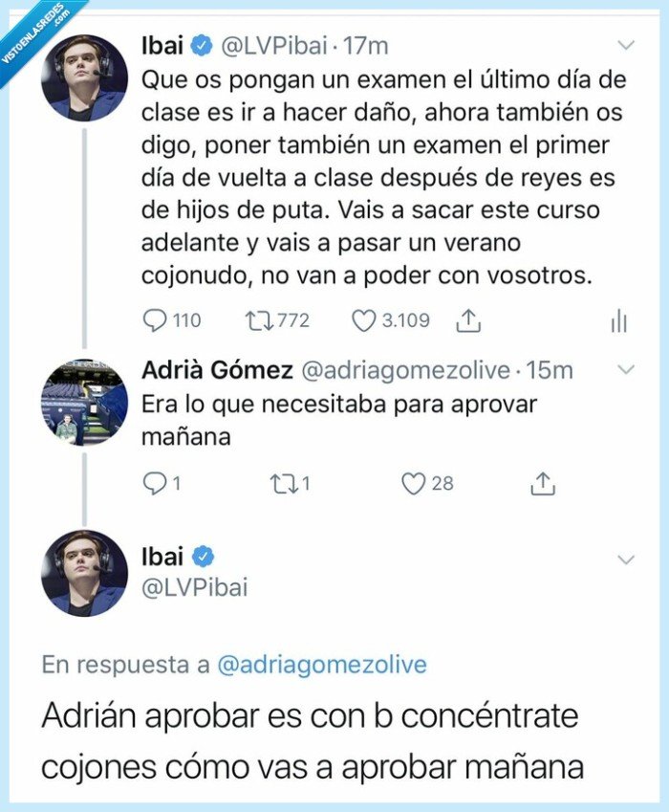This screenshot has height=812, width=669.
Task: Open the chevron menu on Ibai's first tweet
Action: (x=628, y=43)
